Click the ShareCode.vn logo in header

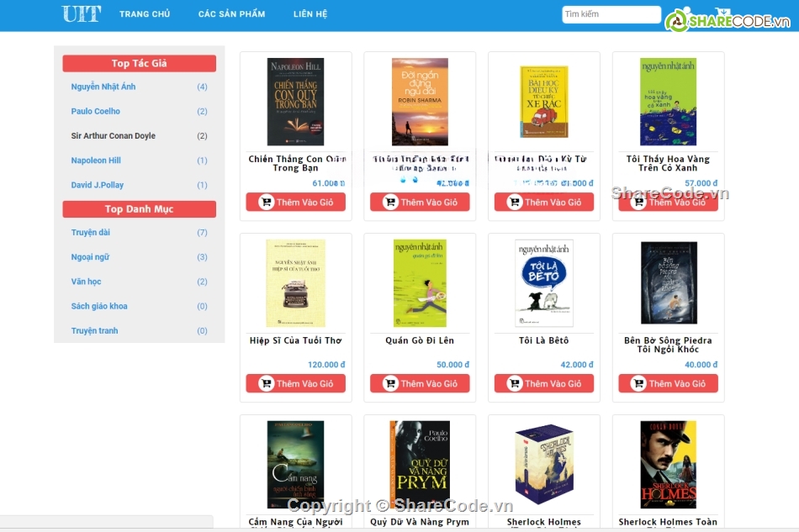click(728, 20)
